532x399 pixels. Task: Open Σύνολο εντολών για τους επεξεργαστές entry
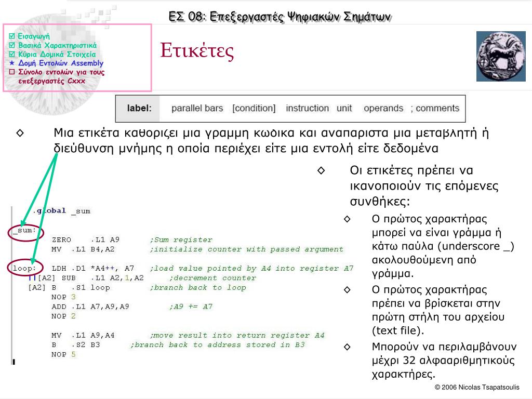click(61, 76)
